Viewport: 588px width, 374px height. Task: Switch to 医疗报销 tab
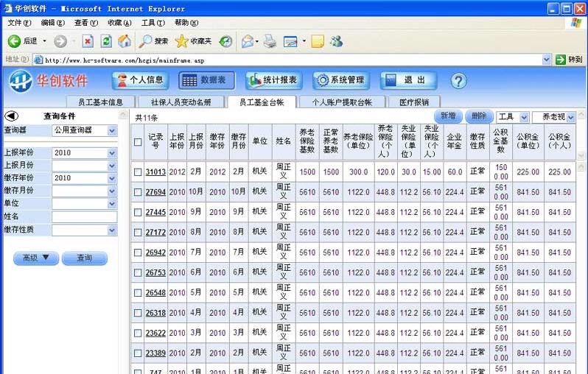click(414, 102)
